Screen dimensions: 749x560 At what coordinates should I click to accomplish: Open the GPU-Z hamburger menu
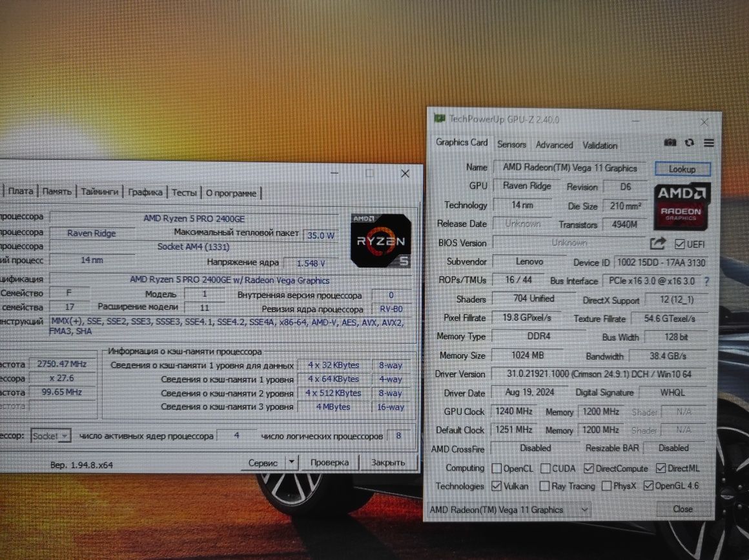click(x=708, y=143)
